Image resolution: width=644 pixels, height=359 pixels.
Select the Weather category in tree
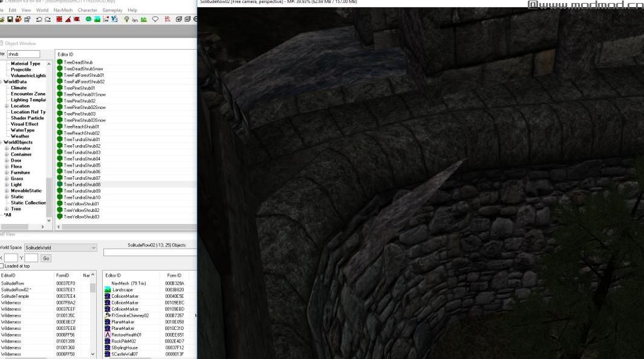point(20,136)
